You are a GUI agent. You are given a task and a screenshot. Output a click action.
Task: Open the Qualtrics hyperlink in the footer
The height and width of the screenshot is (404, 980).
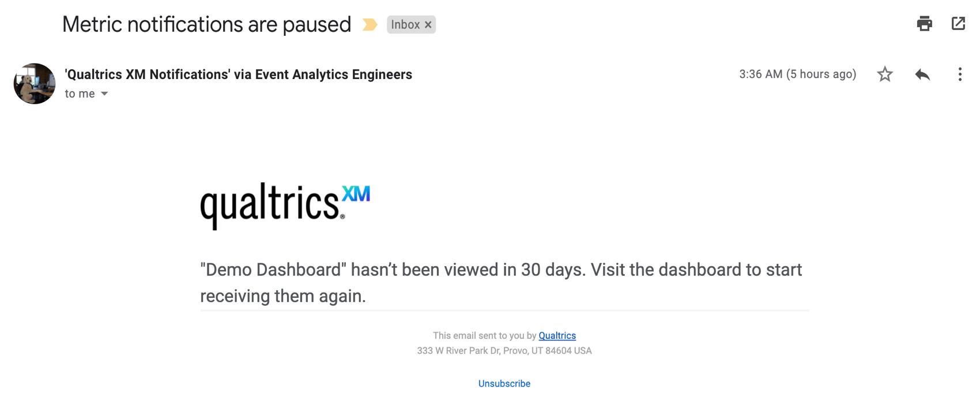(557, 335)
